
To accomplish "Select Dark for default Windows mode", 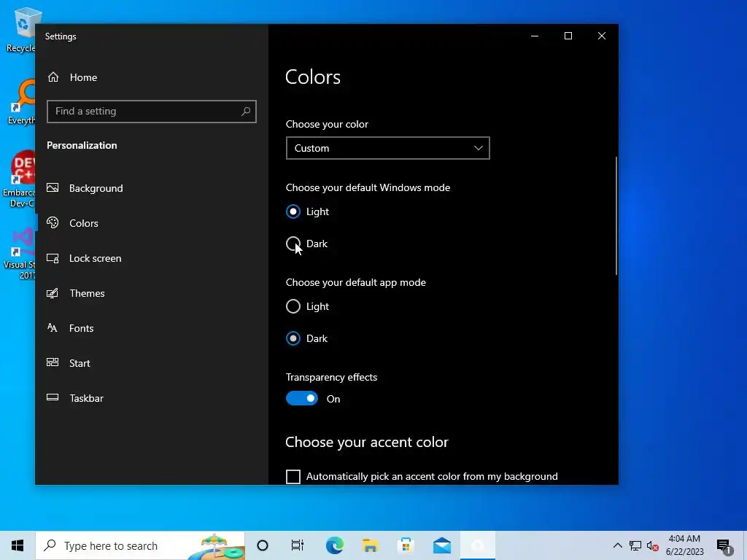I will click(307, 244).
